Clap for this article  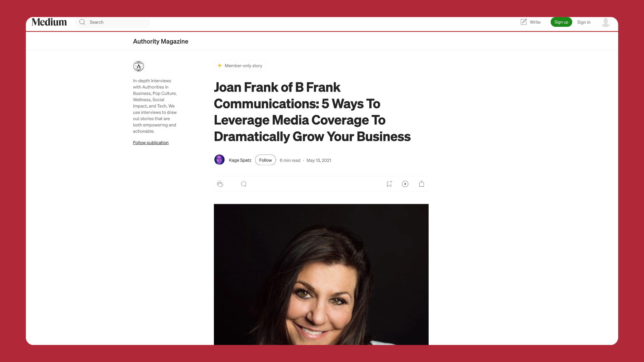tap(220, 184)
